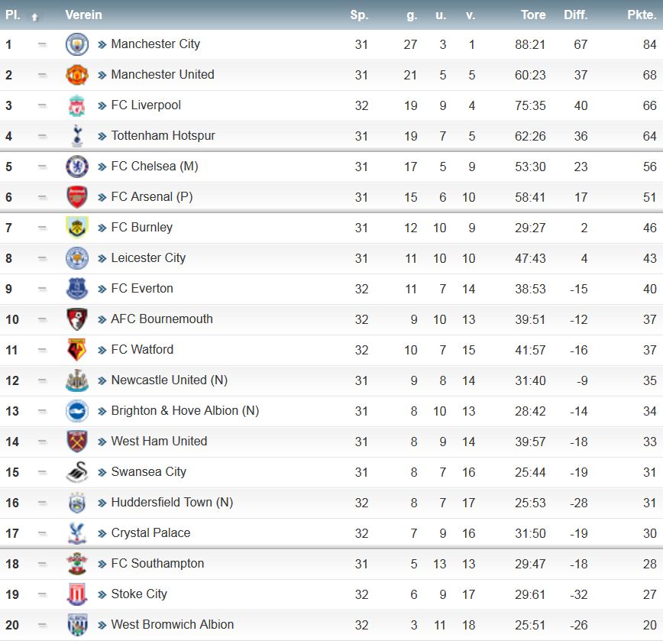Sort the table by Pkte. column
663x644 pixels.
pos(642,15)
